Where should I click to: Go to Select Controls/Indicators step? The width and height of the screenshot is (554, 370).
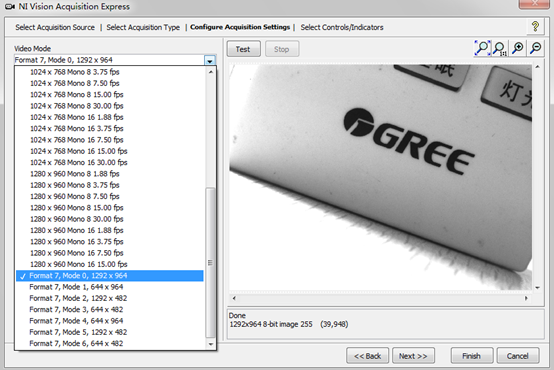pos(342,27)
